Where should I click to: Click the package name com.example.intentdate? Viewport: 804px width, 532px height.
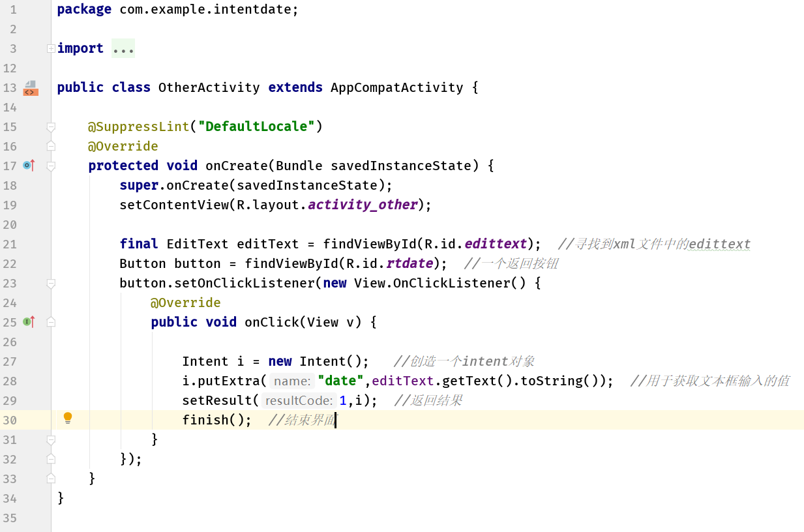(x=205, y=9)
